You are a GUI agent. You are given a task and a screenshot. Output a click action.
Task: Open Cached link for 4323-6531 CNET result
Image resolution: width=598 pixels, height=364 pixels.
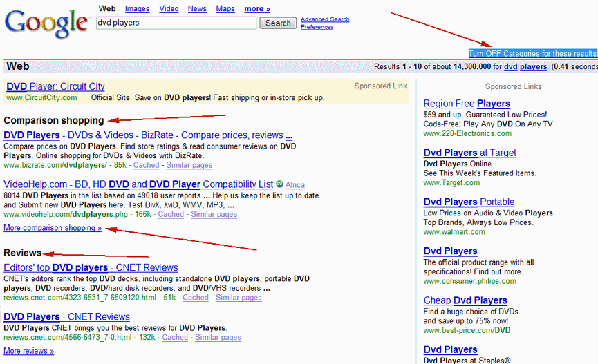(x=196, y=297)
